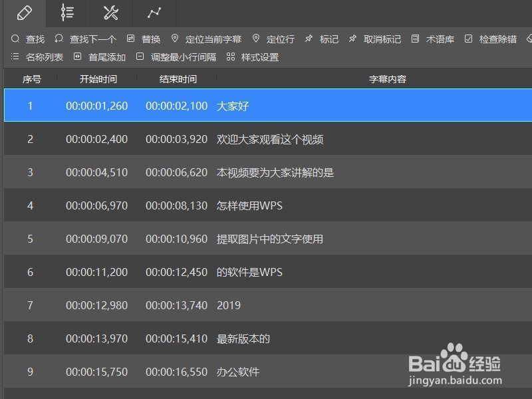Select subtitle row 5 about extracting text
The image size is (532, 399).
[x=266, y=238]
